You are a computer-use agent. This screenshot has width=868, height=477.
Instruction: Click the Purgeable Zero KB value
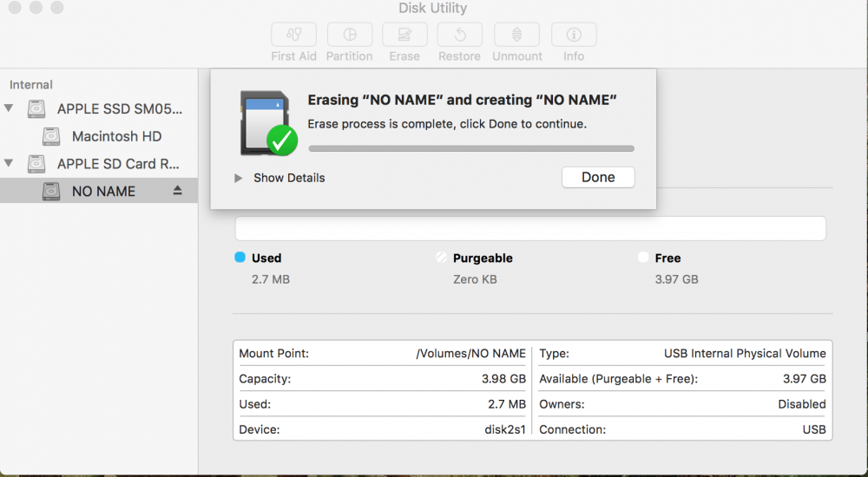475,279
